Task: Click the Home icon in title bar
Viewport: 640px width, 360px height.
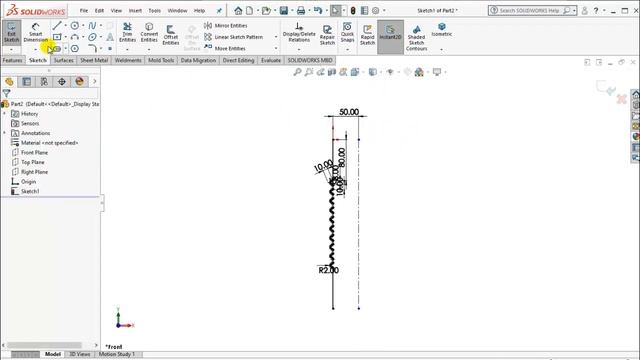Action: click(238, 11)
